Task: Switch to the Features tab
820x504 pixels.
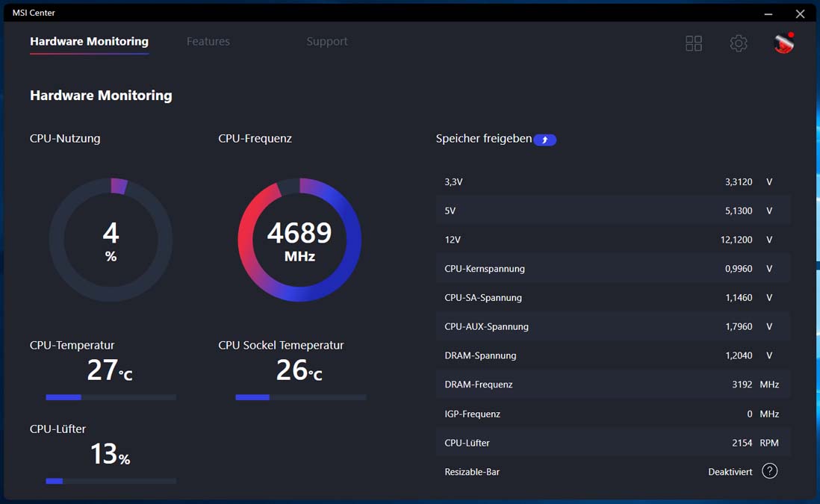Action: point(208,41)
